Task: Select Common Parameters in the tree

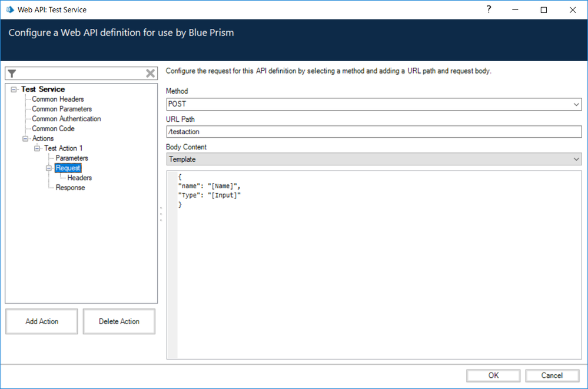Action: point(62,109)
